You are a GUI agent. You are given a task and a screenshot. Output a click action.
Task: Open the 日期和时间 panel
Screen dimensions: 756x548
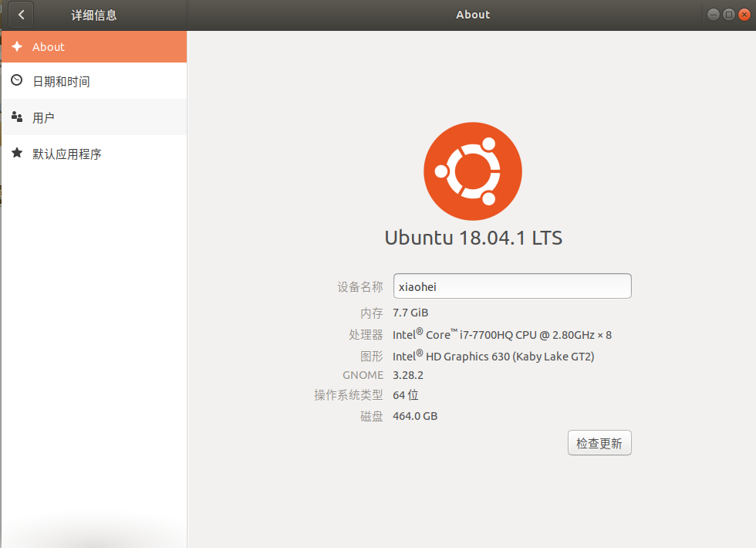tap(94, 81)
